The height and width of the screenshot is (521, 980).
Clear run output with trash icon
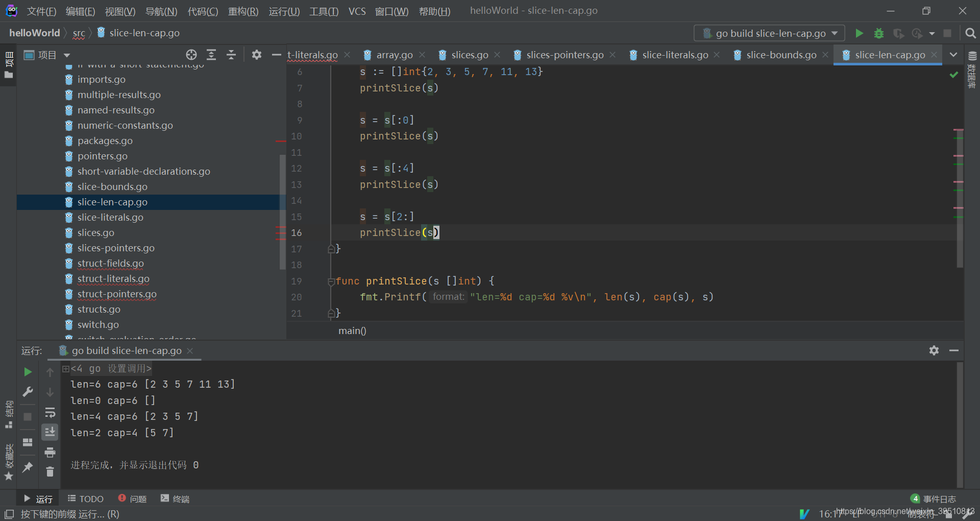point(50,472)
